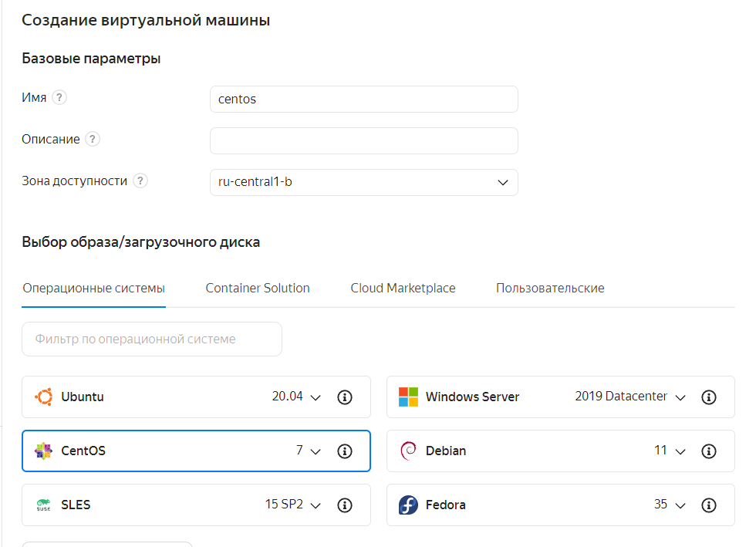Click the Создание виртуальной машины heading
This screenshot has width=756, height=547.
point(146,20)
